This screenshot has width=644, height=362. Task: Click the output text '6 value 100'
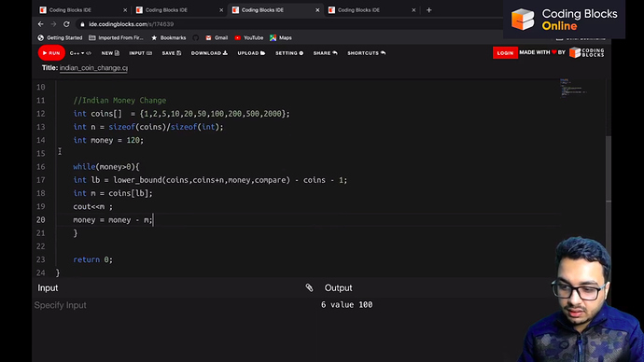click(x=346, y=304)
